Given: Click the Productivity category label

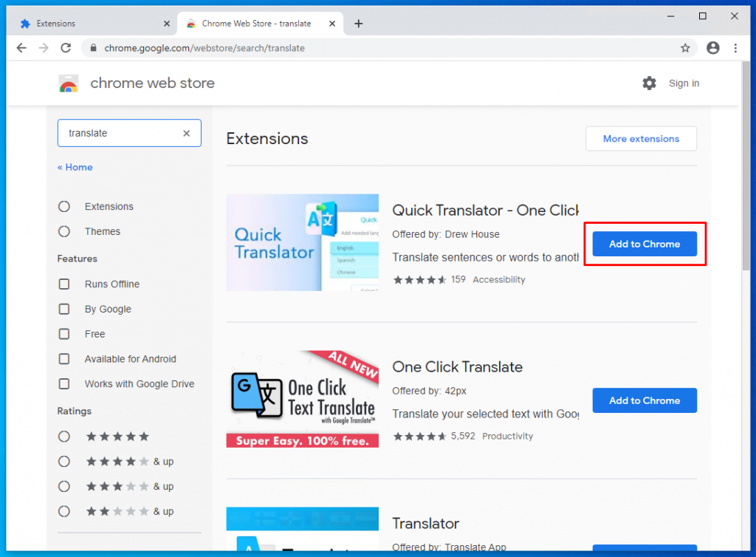Looking at the screenshot, I should click(507, 437).
